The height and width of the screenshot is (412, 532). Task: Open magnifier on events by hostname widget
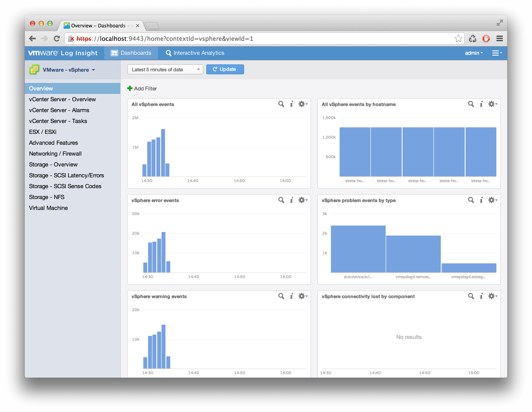click(x=471, y=104)
